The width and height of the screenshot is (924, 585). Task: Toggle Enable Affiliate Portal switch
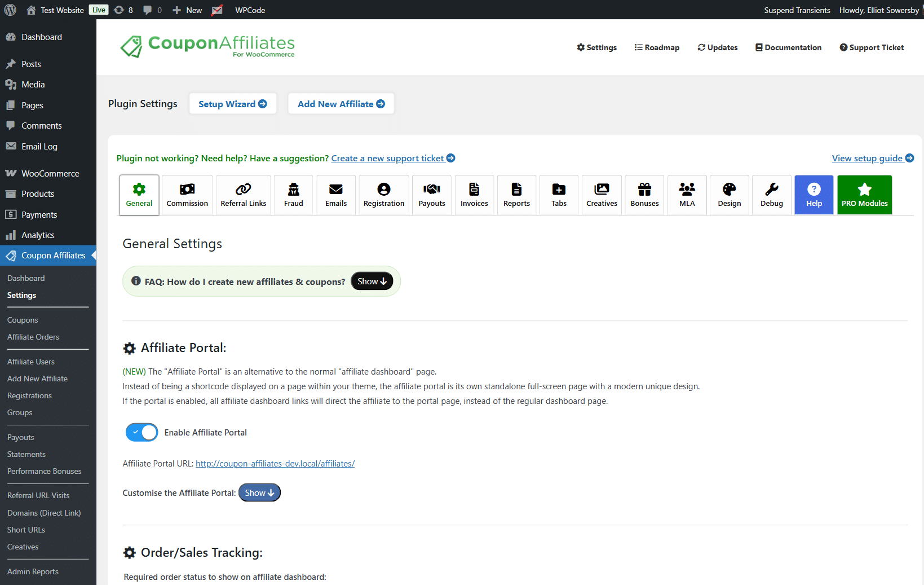(142, 433)
